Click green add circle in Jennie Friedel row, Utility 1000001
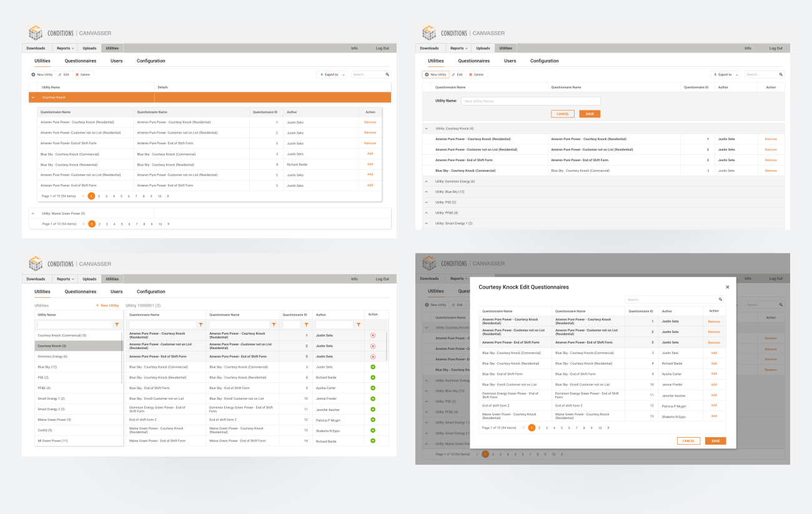The height and width of the screenshot is (514, 812). click(373, 398)
